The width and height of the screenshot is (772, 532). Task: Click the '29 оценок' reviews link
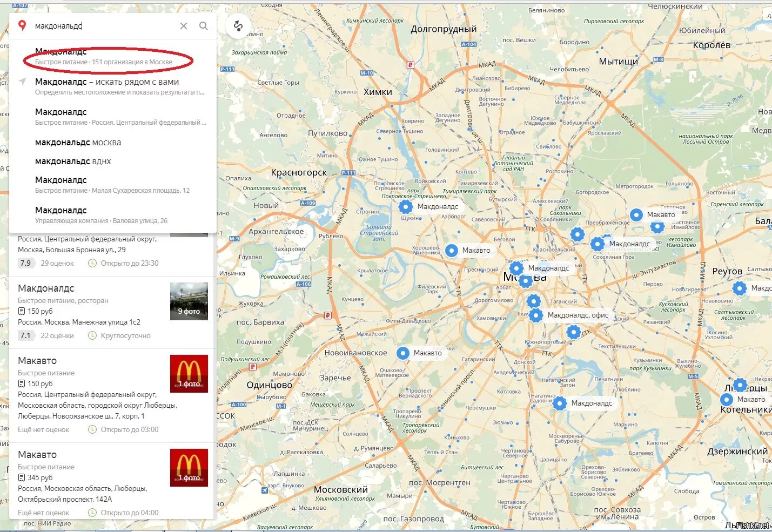(x=57, y=263)
